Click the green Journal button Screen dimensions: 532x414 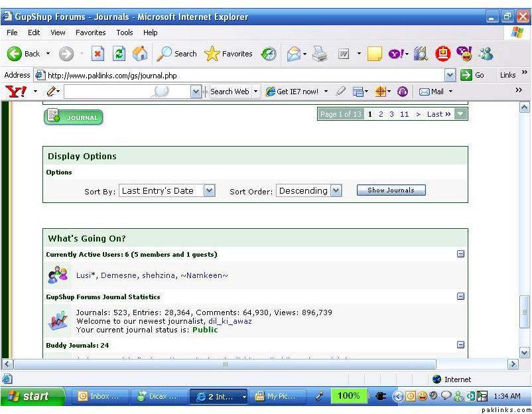tap(74, 117)
